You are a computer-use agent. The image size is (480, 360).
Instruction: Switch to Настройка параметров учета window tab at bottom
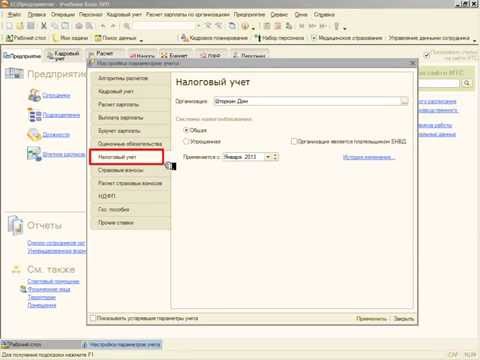[x=122, y=344]
